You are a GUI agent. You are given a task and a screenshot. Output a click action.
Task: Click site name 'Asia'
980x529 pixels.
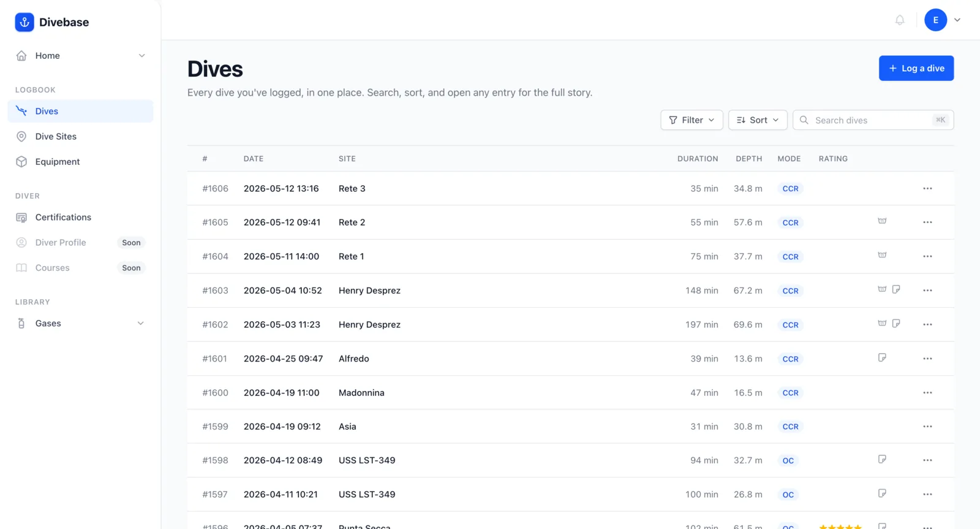click(x=347, y=427)
